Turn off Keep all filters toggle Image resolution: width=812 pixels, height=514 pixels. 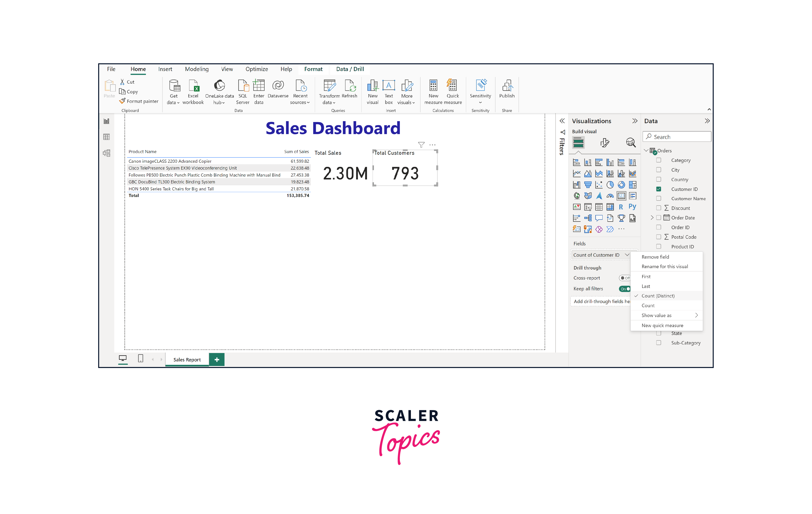(x=625, y=289)
